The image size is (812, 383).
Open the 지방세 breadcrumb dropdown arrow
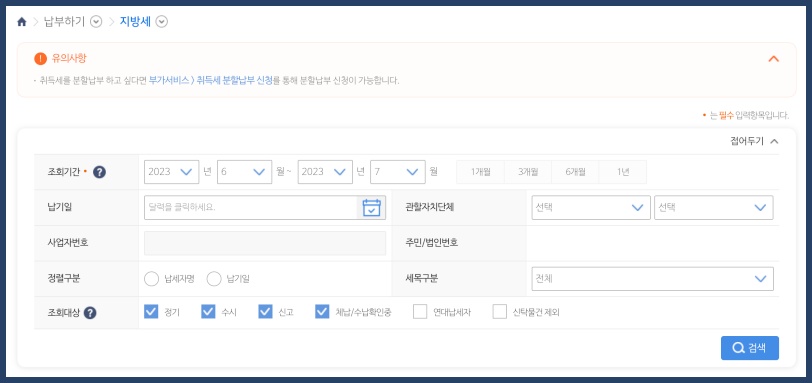tap(162, 22)
